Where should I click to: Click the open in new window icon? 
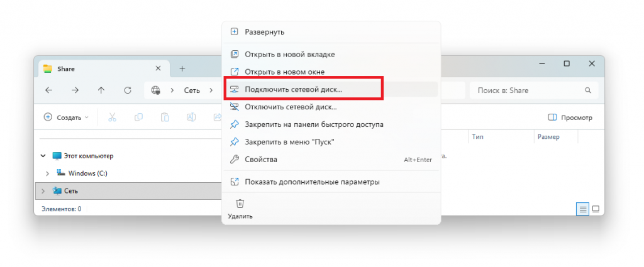click(x=234, y=72)
